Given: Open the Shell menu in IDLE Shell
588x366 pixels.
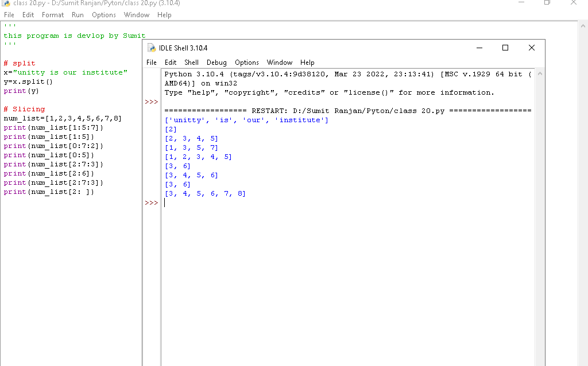Looking at the screenshot, I should click(191, 63).
